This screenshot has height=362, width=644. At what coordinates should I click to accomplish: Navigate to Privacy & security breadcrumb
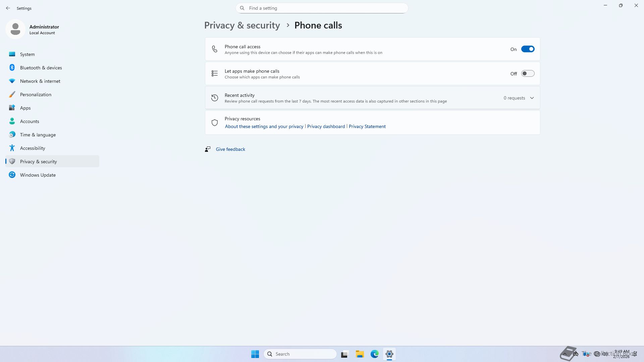[242, 25]
